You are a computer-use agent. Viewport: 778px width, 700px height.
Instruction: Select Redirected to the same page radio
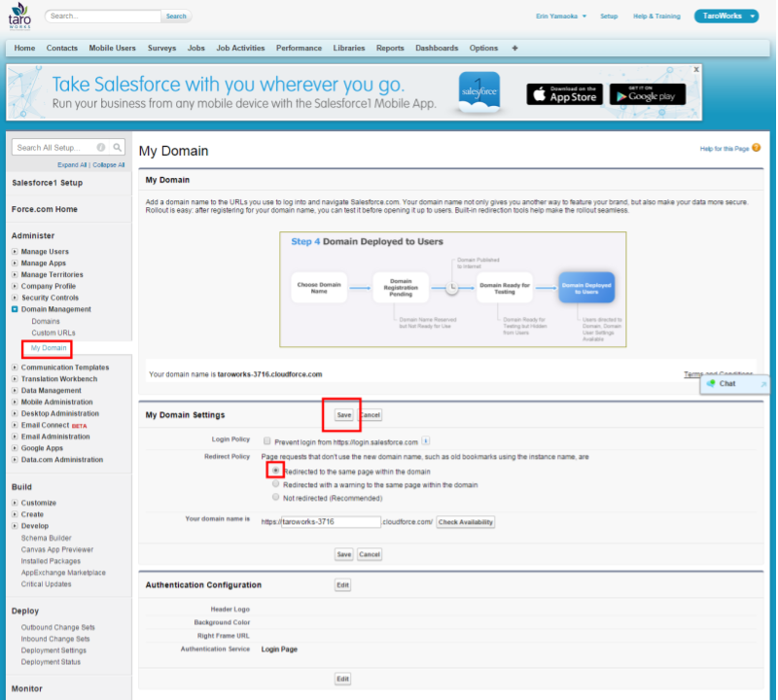(x=276, y=471)
